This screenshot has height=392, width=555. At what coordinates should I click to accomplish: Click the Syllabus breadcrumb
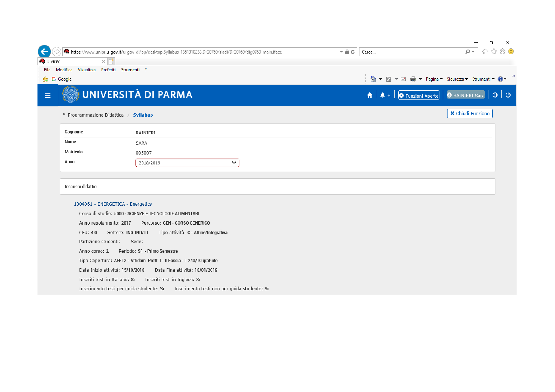click(x=143, y=115)
